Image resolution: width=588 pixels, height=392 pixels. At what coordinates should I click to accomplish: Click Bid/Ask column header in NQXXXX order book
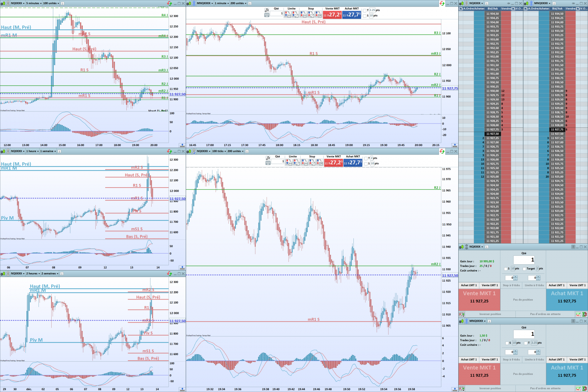tap(493, 9)
